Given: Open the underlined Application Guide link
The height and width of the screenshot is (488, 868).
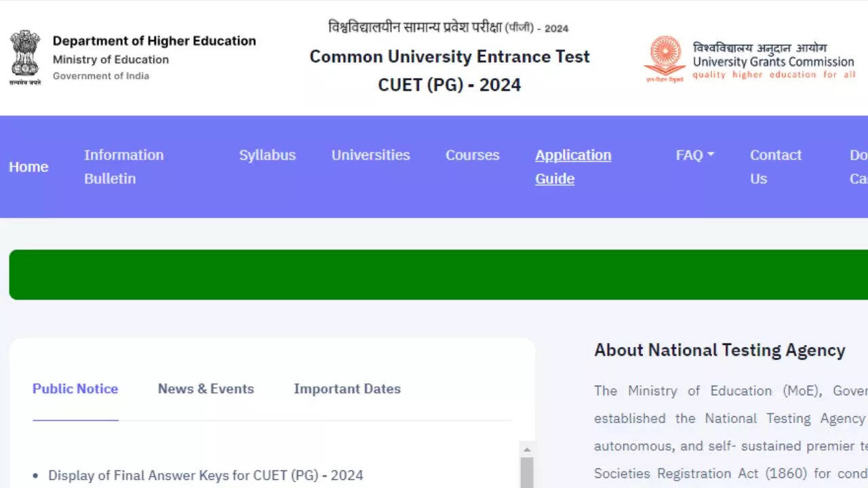Looking at the screenshot, I should [x=573, y=167].
